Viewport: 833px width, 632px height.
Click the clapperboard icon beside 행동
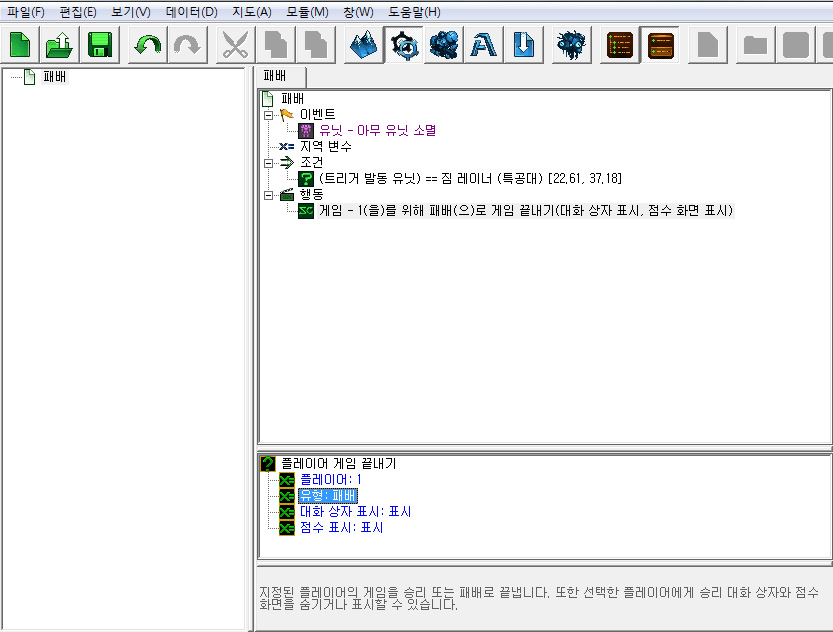click(287, 194)
